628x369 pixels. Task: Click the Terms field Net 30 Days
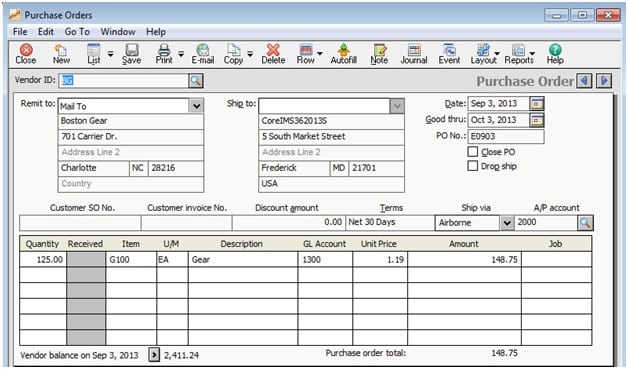[390, 222]
